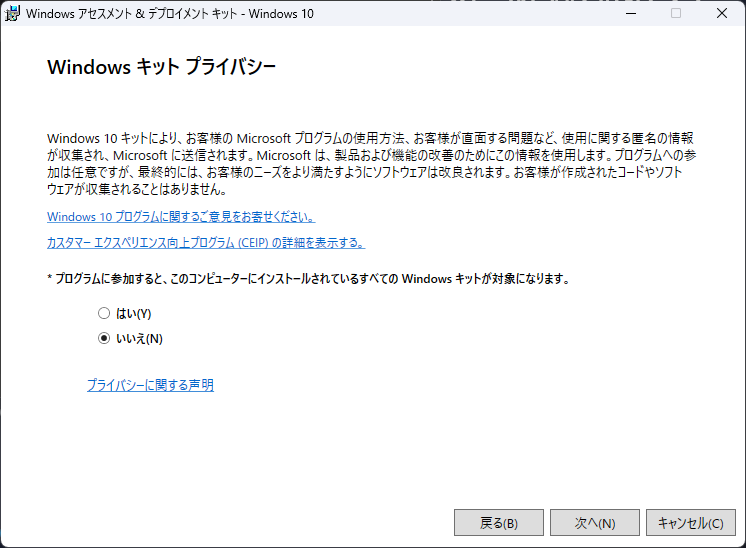Minimize the deployment kit installer window
The width and height of the screenshot is (746, 548).
click(631, 13)
